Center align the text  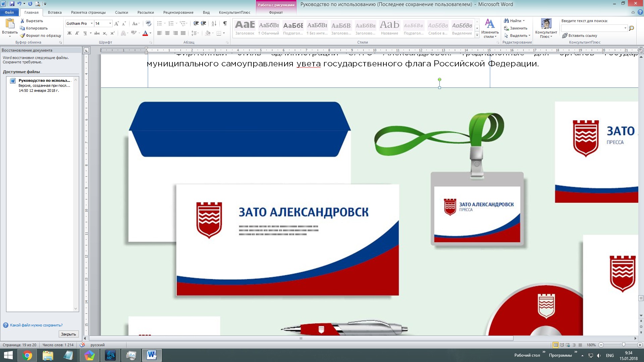click(167, 33)
